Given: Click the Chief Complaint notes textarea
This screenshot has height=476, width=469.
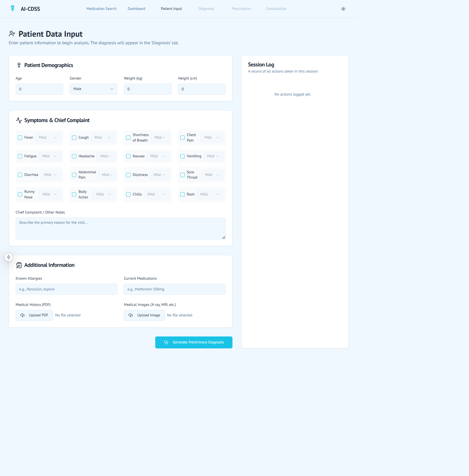Looking at the screenshot, I should click(x=121, y=228).
